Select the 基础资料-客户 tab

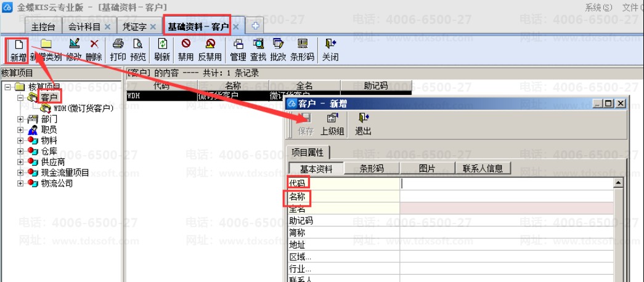[x=198, y=26]
